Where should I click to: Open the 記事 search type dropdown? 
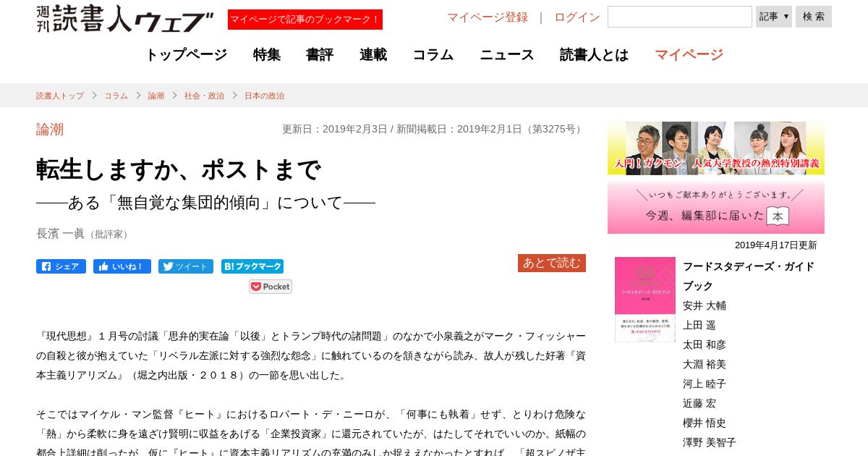pos(774,17)
